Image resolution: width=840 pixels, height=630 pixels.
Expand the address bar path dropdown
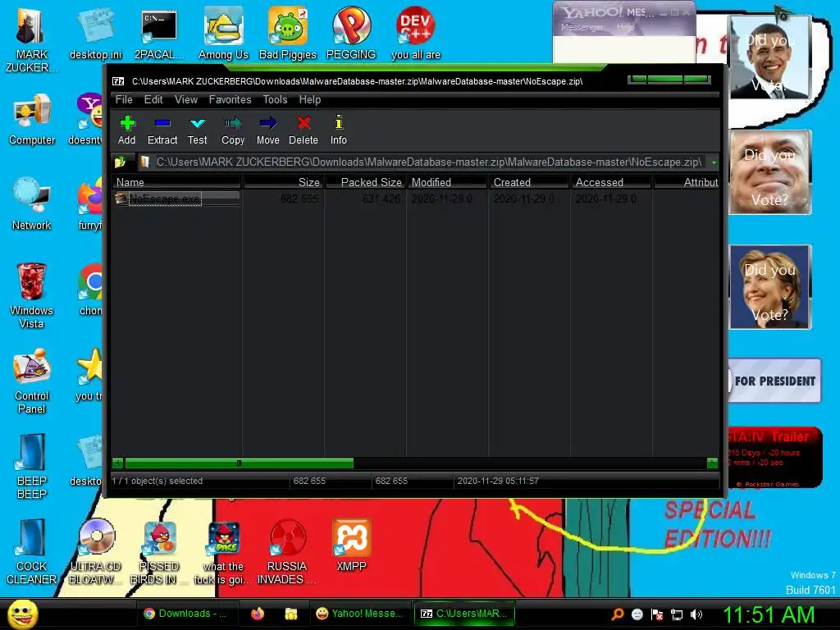[x=714, y=162]
